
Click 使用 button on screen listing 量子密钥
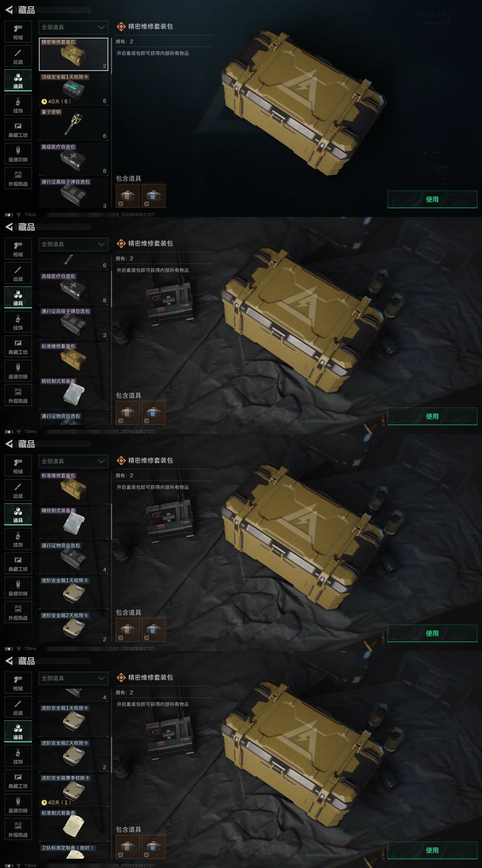(x=432, y=199)
